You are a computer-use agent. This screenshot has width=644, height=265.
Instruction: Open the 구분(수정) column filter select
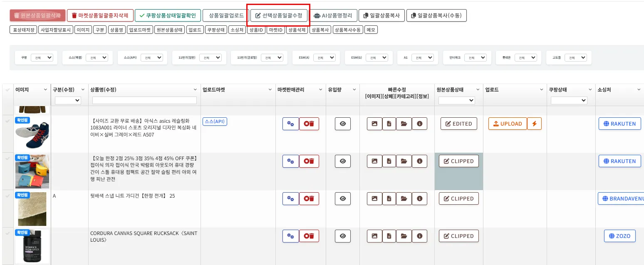(x=68, y=100)
